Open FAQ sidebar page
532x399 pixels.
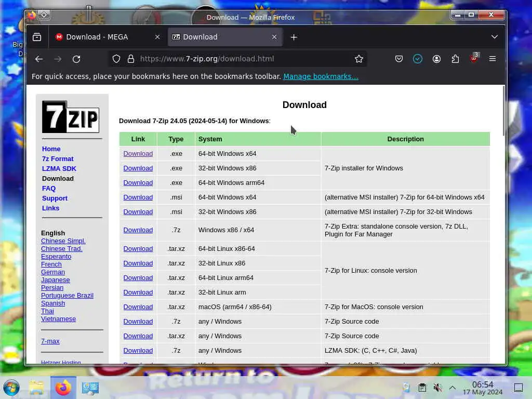pyautogui.click(x=48, y=188)
